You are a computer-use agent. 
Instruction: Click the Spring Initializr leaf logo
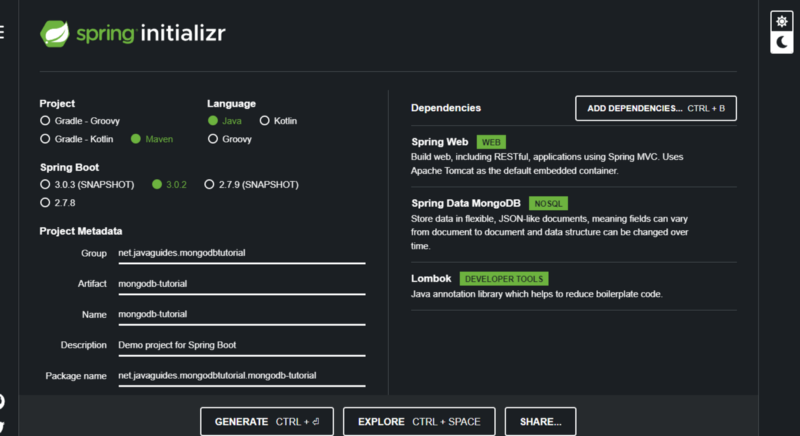55,34
